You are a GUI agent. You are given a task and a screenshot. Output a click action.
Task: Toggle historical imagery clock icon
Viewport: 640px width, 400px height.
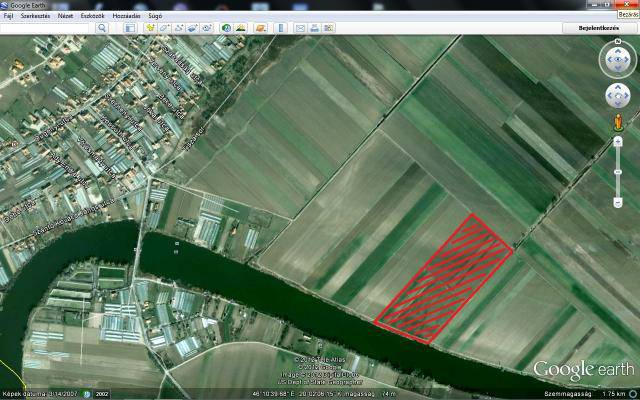[227, 28]
